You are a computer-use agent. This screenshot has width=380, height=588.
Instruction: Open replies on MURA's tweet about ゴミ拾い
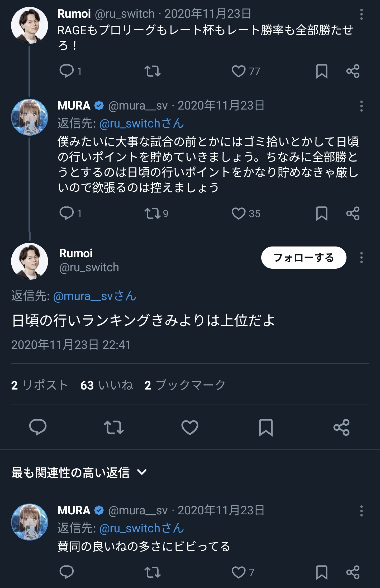(x=66, y=214)
